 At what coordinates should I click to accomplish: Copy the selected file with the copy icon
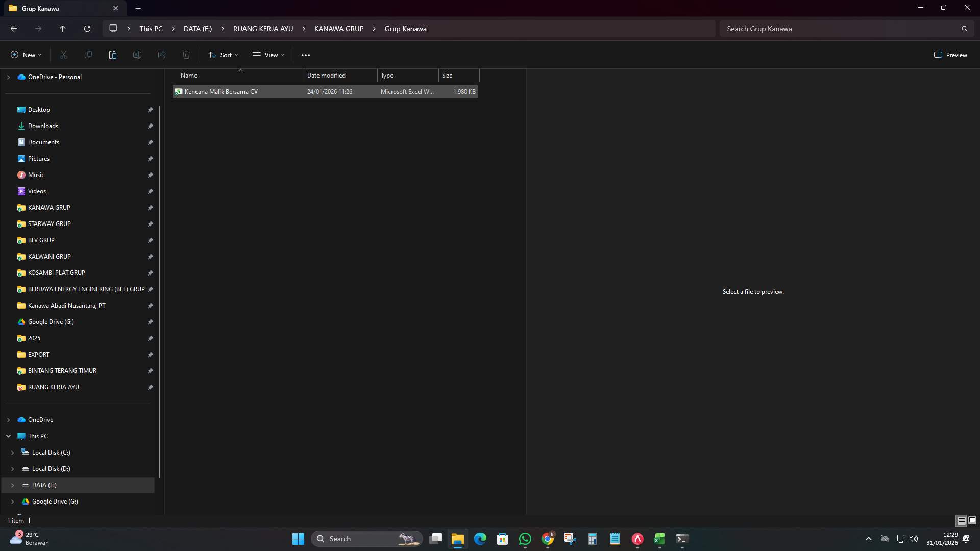coord(88,55)
